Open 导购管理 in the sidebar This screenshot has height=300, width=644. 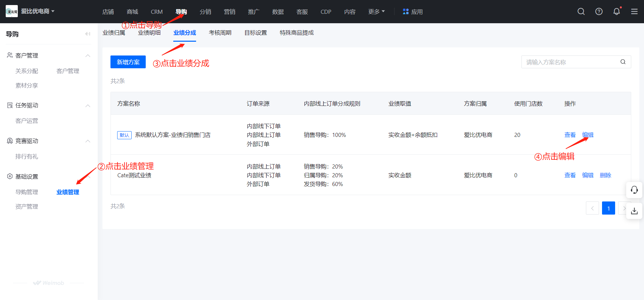27,192
